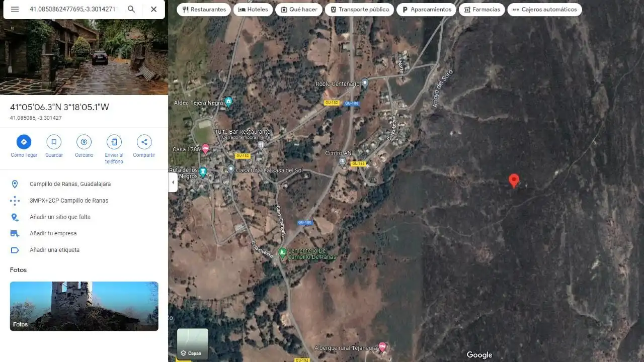644x362 pixels.
Task: Select Roble Centenario map pin
Action: [365, 83]
